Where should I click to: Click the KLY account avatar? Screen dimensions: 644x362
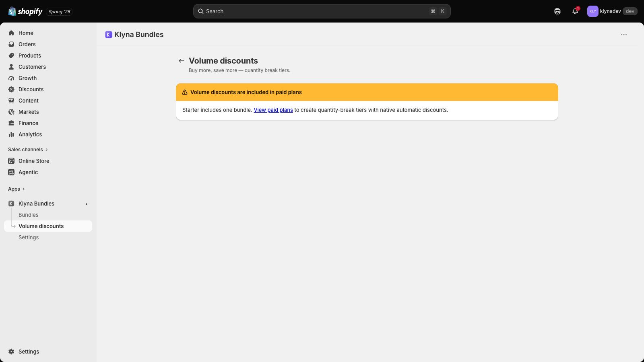click(592, 11)
